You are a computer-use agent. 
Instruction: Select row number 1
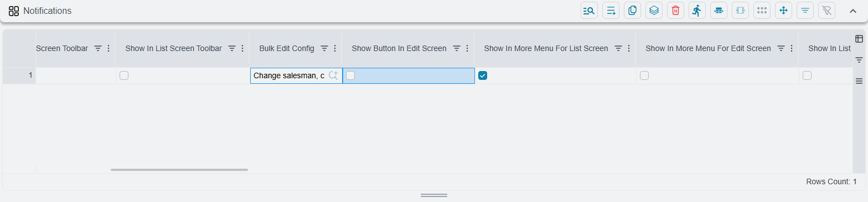(19, 76)
